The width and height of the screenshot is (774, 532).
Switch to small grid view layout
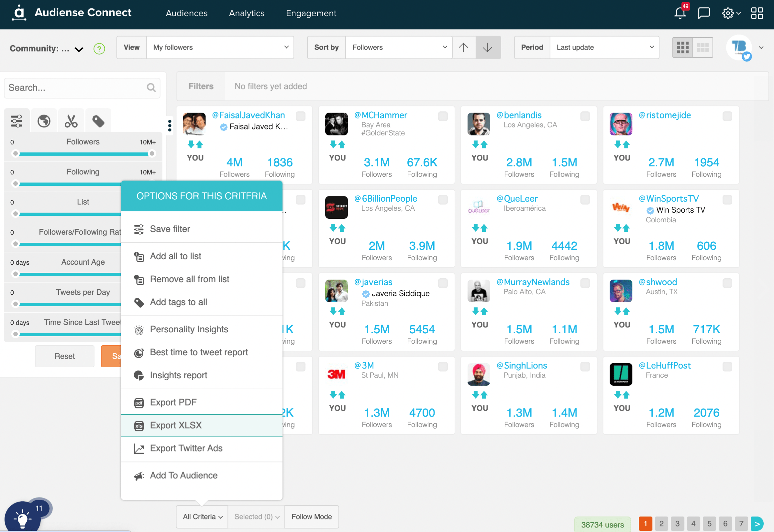(682, 47)
